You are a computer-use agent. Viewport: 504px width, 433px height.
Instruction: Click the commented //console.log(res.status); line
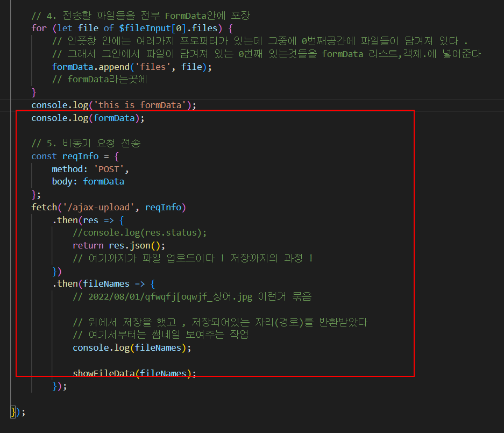(x=139, y=233)
